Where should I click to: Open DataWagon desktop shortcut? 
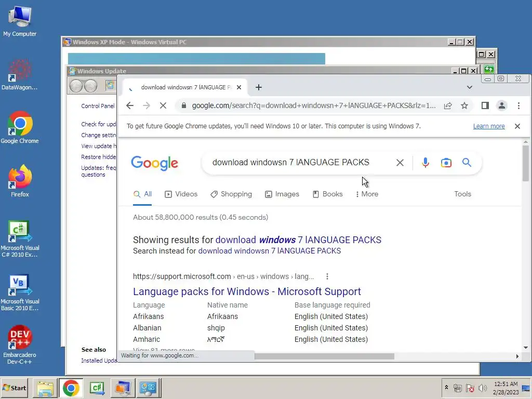click(x=19, y=75)
